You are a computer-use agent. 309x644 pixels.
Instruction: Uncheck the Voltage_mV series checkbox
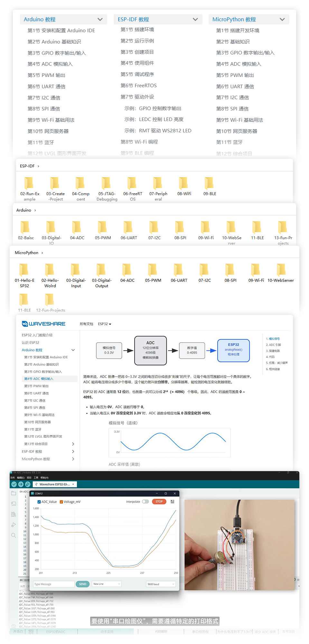click(x=61, y=502)
